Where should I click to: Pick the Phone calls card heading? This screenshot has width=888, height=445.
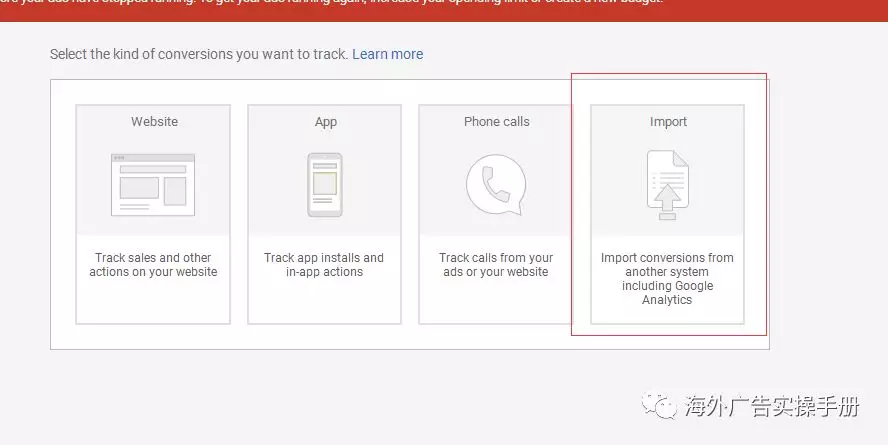[496, 122]
